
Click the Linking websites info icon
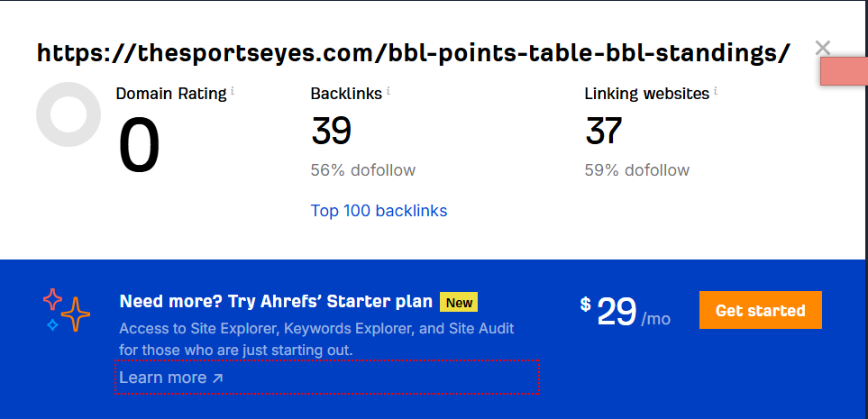point(716,91)
